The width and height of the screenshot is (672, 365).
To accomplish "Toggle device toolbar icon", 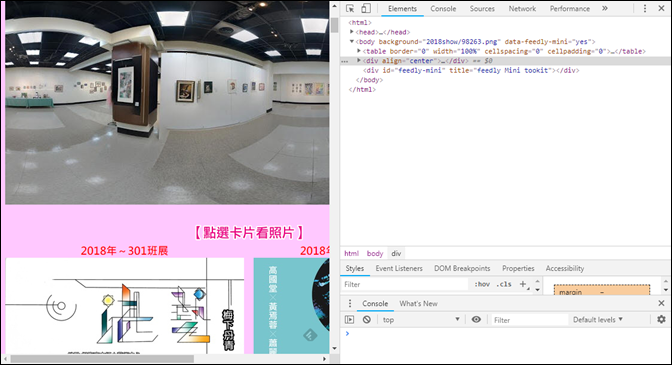I will [366, 9].
